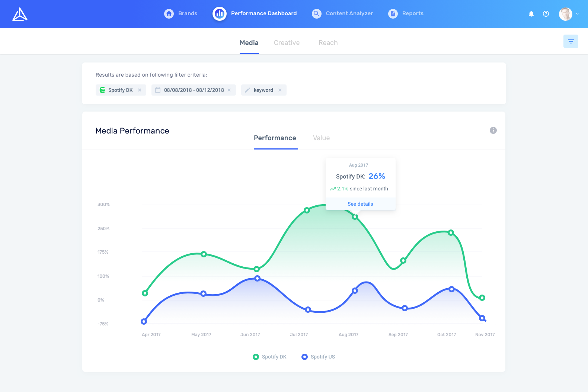This screenshot has width=588, height=392.
Task: Toggle Spotify DK legend marker
Action: (x=256, y=357)
